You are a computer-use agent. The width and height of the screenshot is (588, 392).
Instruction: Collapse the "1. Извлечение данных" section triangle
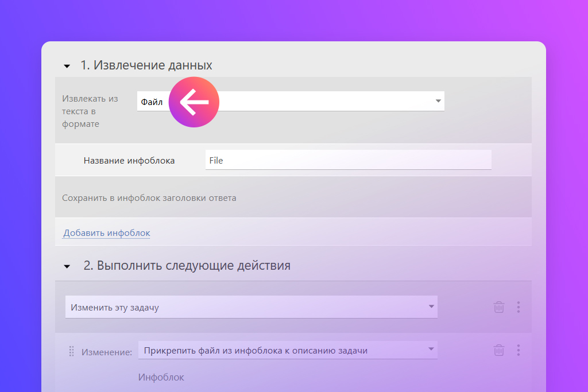pyautogui.click(x=67, y=67)
